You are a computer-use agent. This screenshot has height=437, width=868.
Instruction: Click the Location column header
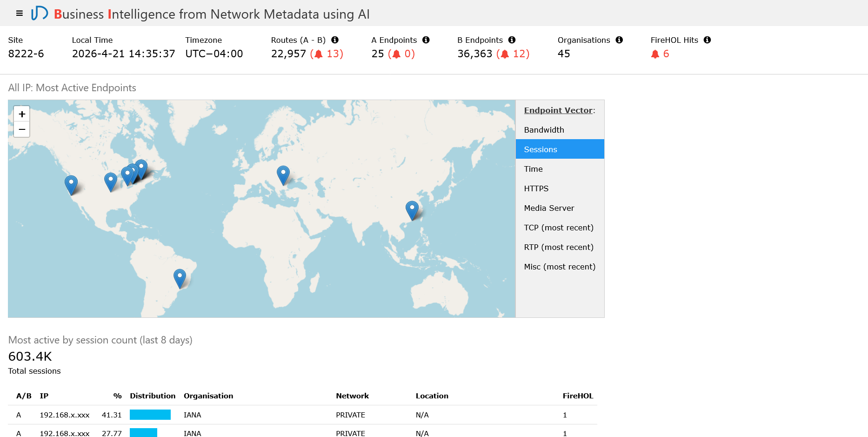[x=432, y=396]
